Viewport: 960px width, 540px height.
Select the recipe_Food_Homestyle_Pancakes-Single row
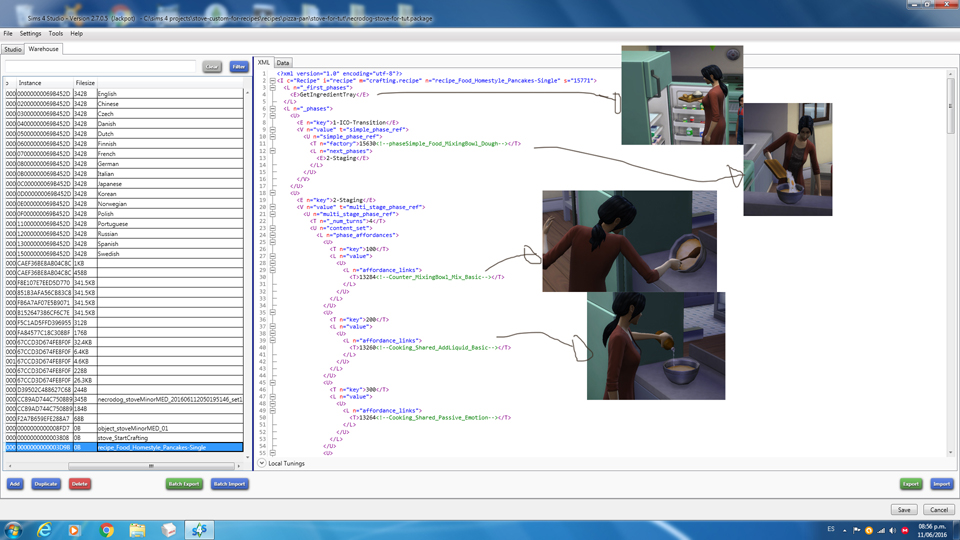coord(124,448)
